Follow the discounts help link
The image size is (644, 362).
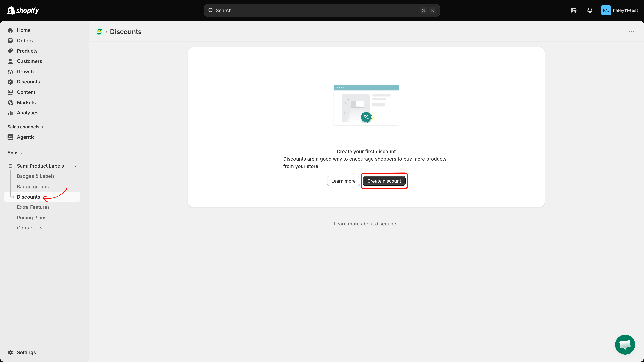[x=386, y=224]
